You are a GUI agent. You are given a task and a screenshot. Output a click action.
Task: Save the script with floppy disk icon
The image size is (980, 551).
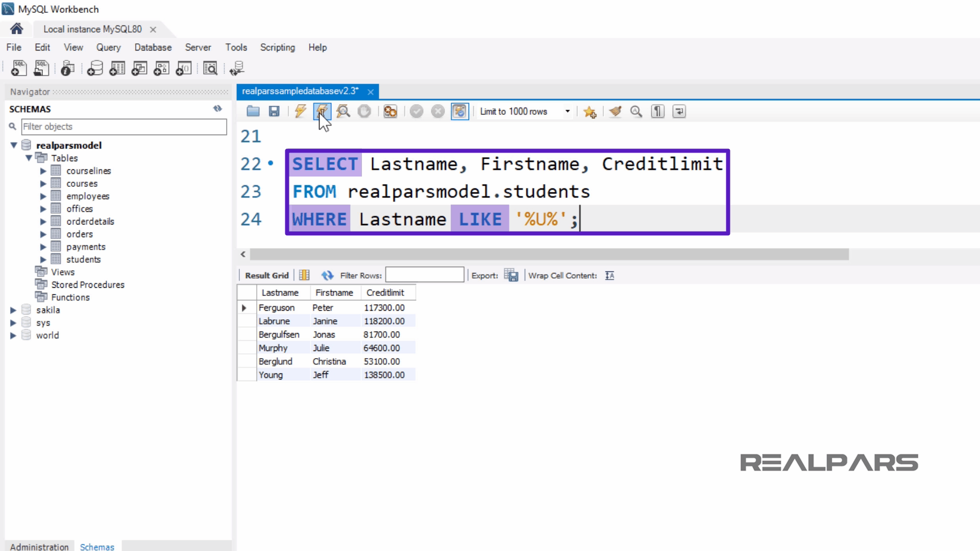click(x=274, y=111)
